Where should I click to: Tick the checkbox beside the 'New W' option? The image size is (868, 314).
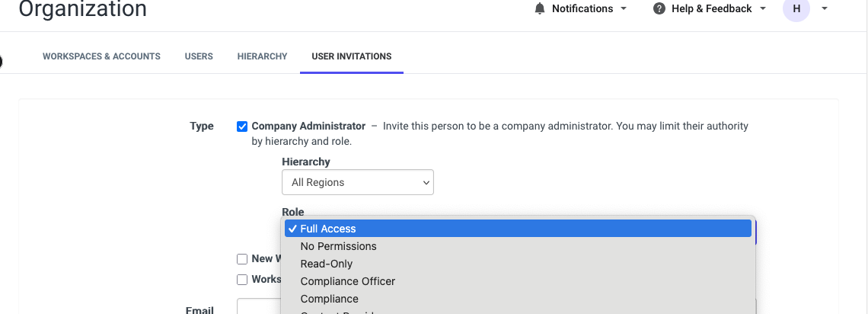tap(242, 259)
